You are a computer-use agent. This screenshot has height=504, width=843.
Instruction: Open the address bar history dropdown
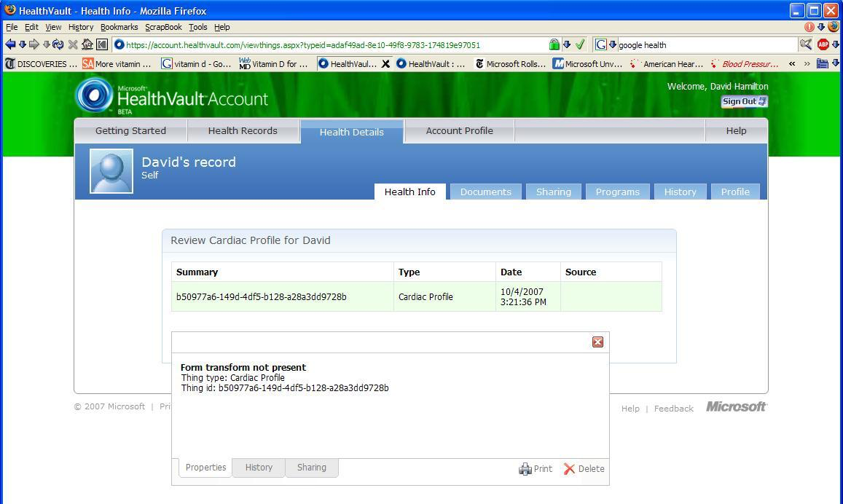click(x=567, y=44)
